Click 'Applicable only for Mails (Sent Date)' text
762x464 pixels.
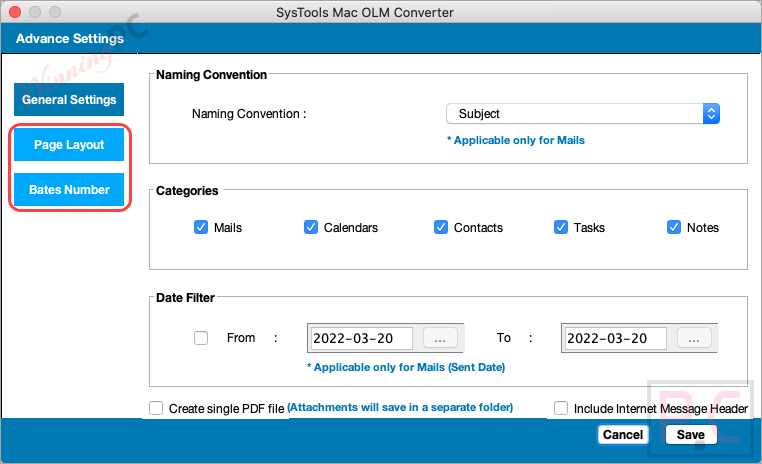(406, 367)
